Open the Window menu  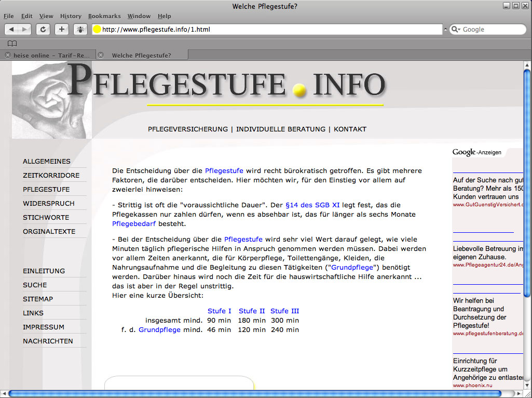[x=139, y=16]
